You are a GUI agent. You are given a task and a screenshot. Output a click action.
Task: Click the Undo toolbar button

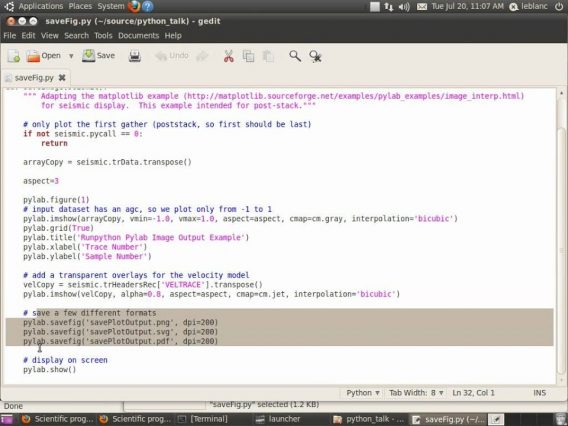pos(172,56)
